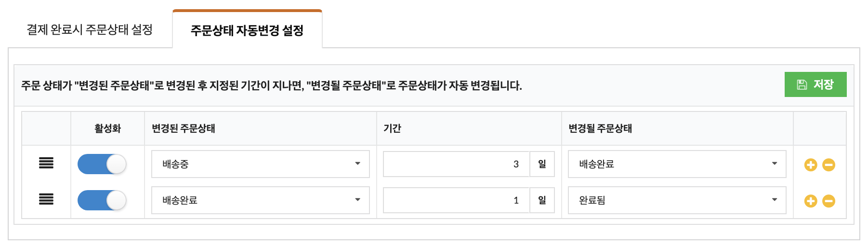Click the floppy disk icon on 저장 button

[802, 84]
